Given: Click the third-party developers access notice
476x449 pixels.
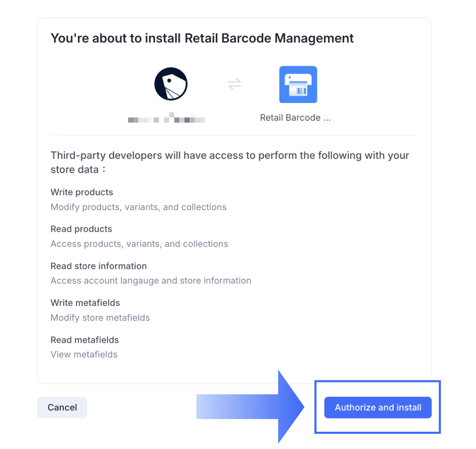Looking at the screenshot, I should coord(229,162).
